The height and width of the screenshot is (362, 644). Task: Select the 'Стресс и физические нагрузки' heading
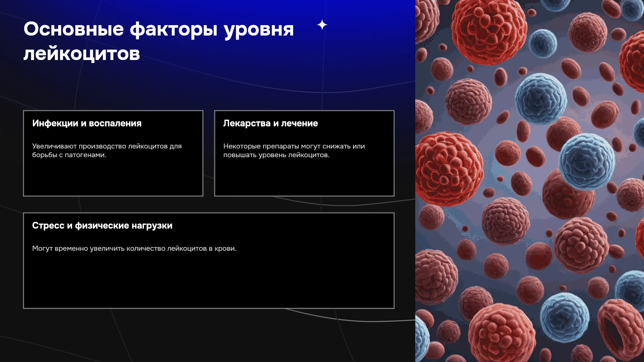102,226
